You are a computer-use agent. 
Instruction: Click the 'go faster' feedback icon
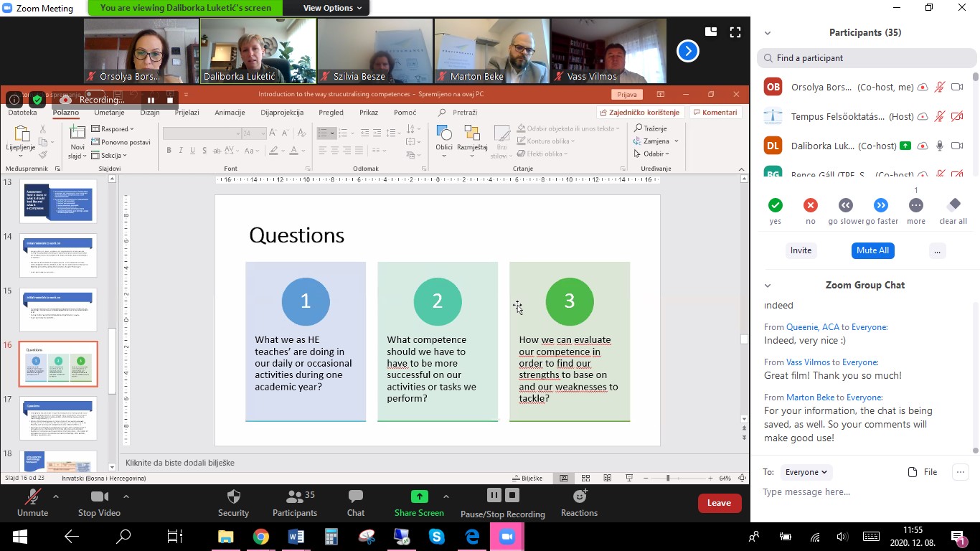[881, 205]
